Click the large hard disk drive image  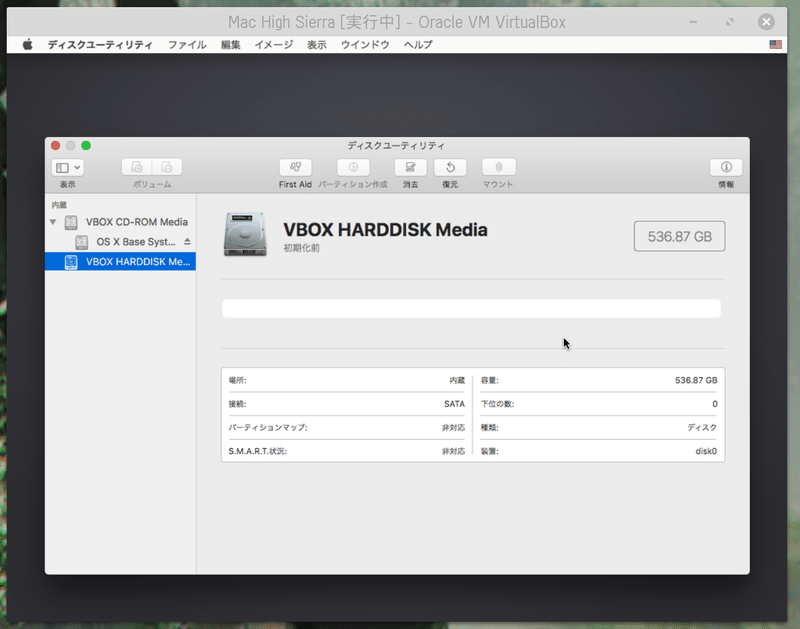pyautogui.click(x=245, y=234)
